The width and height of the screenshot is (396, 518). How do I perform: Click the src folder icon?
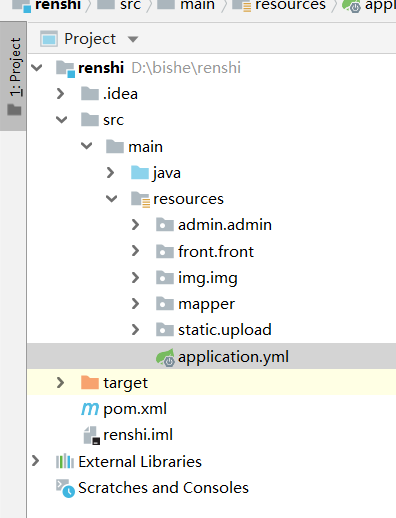(x=90, y=119)
